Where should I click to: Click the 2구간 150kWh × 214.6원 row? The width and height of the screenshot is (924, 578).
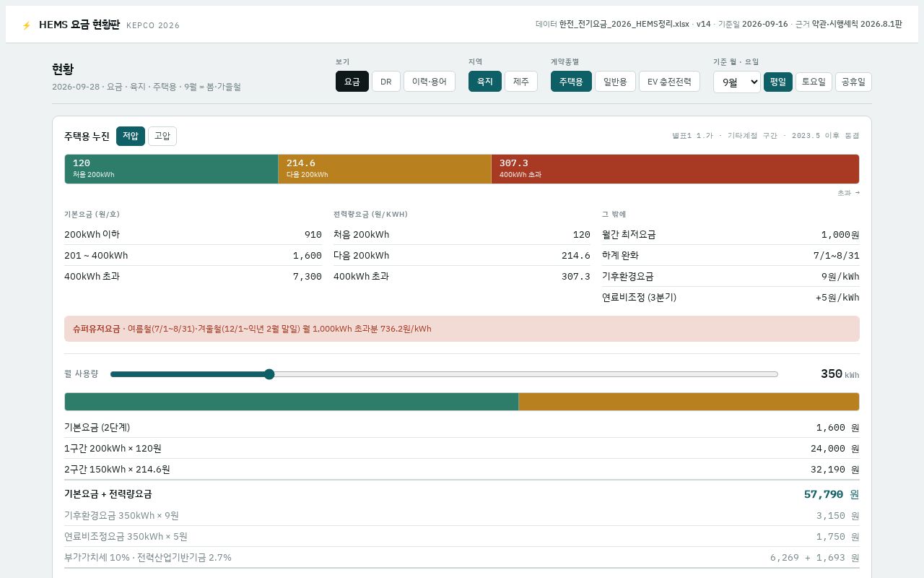tap(462, 470)
